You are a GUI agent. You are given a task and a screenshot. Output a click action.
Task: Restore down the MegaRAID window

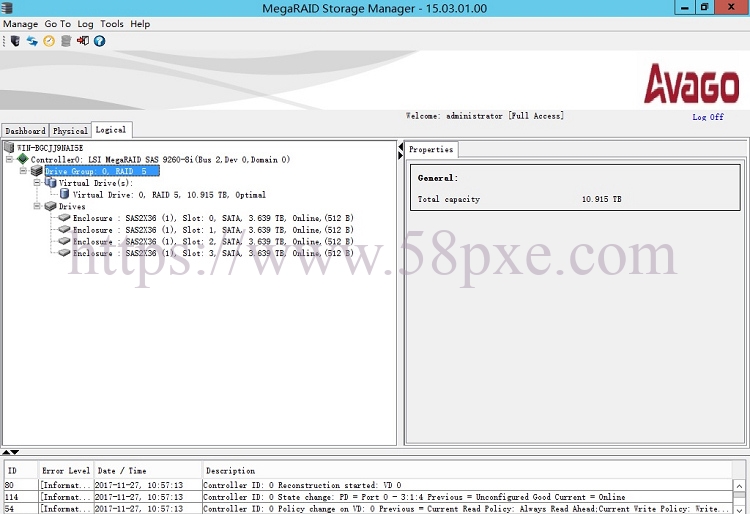pyautogui.click(x=705, y=7)
